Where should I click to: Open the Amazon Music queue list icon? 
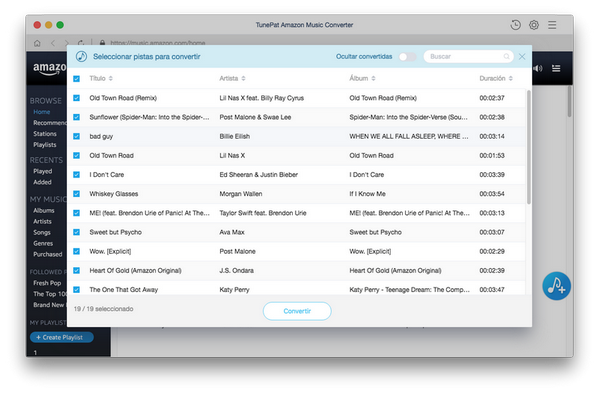click(556, 68)
